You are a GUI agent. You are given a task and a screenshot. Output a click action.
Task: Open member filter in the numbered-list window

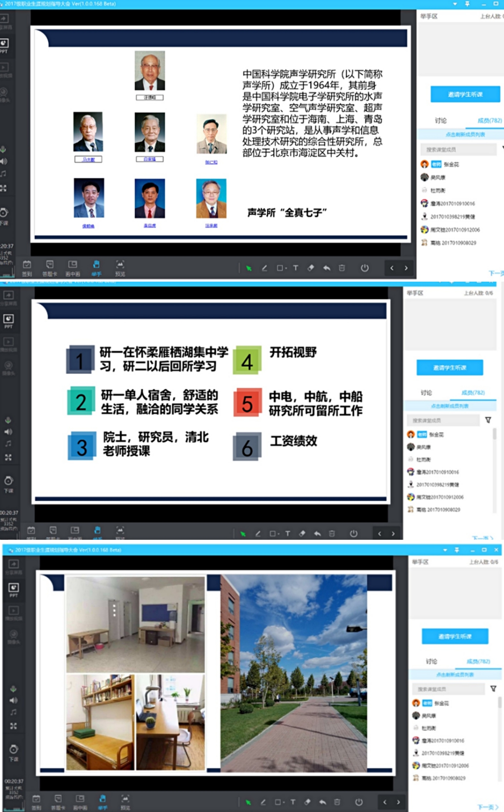point(488,420)
